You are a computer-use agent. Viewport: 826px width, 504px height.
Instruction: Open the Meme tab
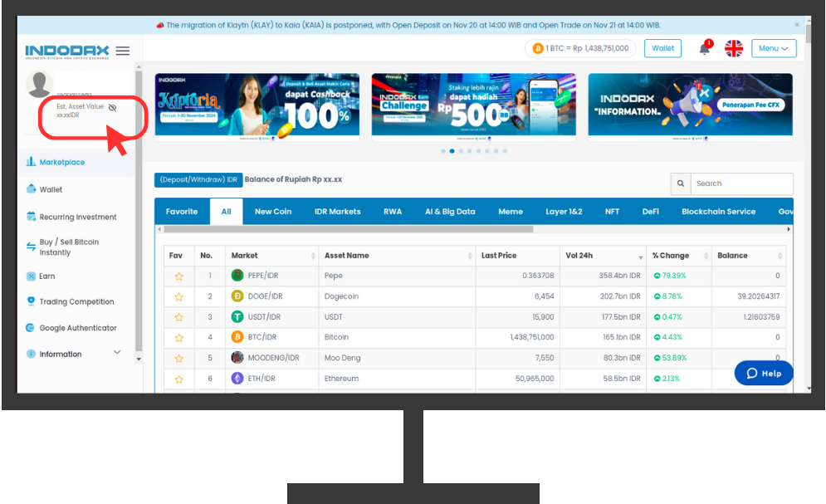tap(511, 212)
